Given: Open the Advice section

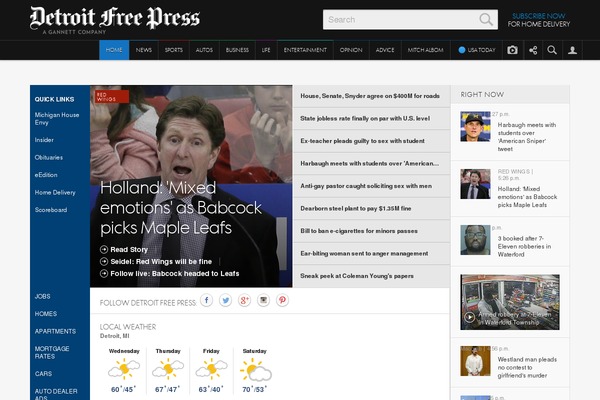Looking at the screenshot, I should pos(385,50).
